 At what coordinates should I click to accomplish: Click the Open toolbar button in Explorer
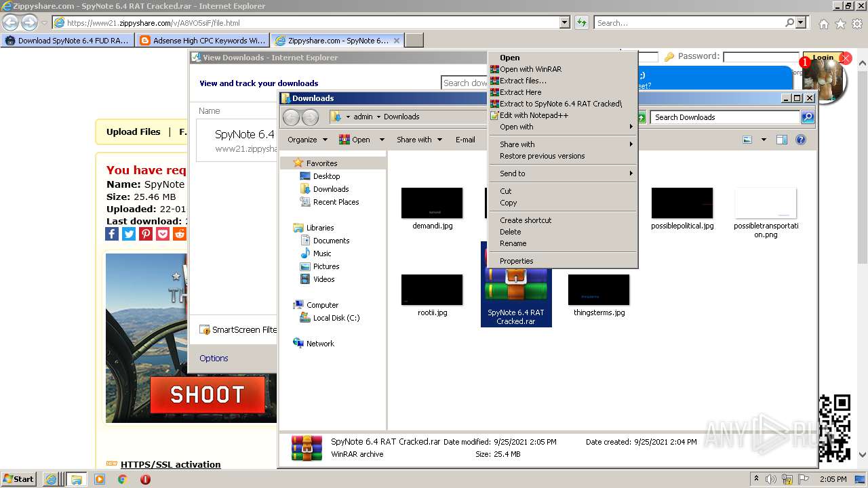(x=354, y=140)
